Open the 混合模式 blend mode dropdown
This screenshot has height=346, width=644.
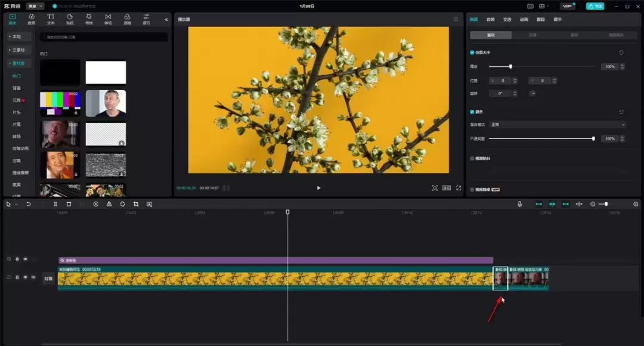pyautogui.click(x=557, y=125)
